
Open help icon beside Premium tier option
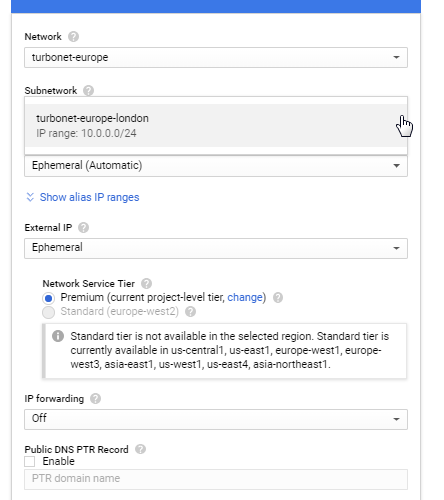[278, 297]
